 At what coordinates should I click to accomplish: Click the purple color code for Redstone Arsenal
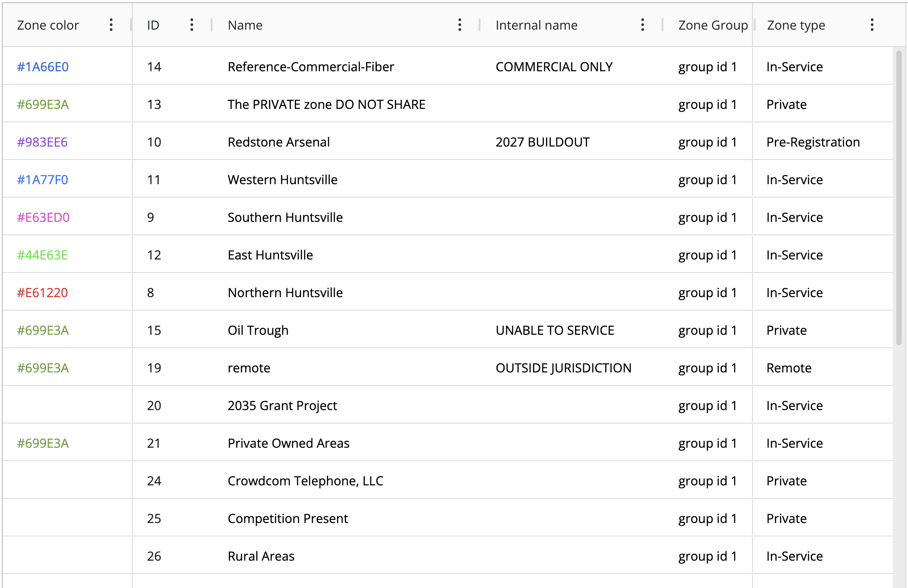coord(42,142)
